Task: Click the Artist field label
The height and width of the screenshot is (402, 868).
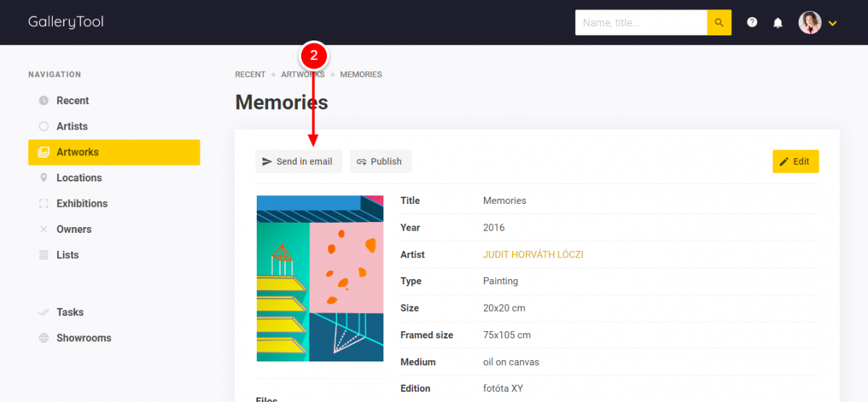Action: click(x=413, y=255)
